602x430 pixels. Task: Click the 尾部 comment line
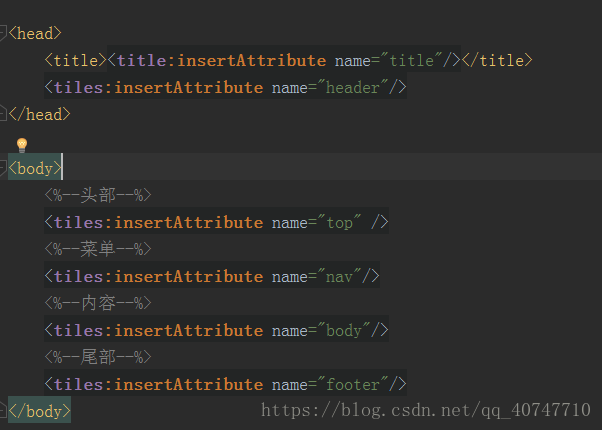(x=98, y=357)
